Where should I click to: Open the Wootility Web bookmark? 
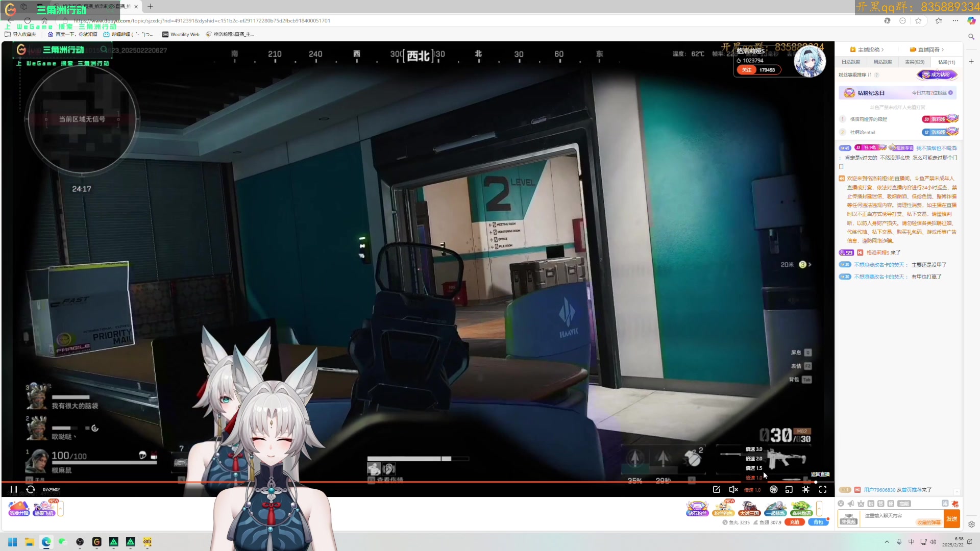point(181,34)
